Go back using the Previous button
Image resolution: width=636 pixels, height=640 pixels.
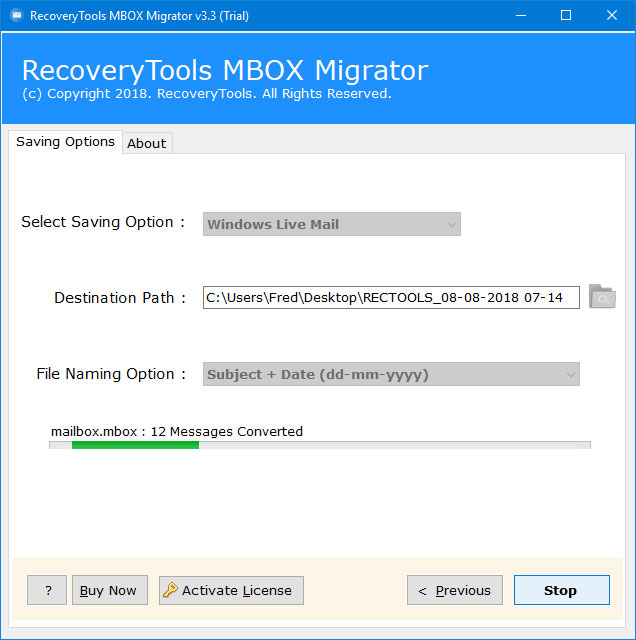[x=455, y=590]
